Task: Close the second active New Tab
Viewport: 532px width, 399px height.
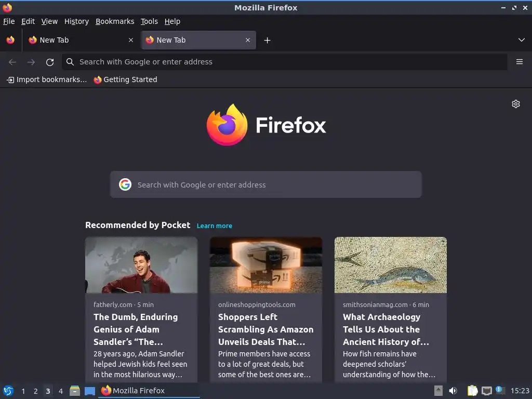Action: coord(248,40)
